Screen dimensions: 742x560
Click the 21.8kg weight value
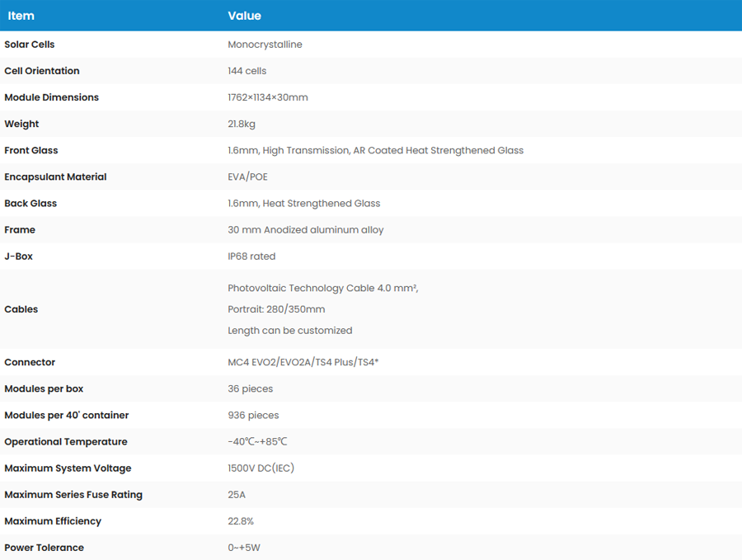[x=242, y=124]
